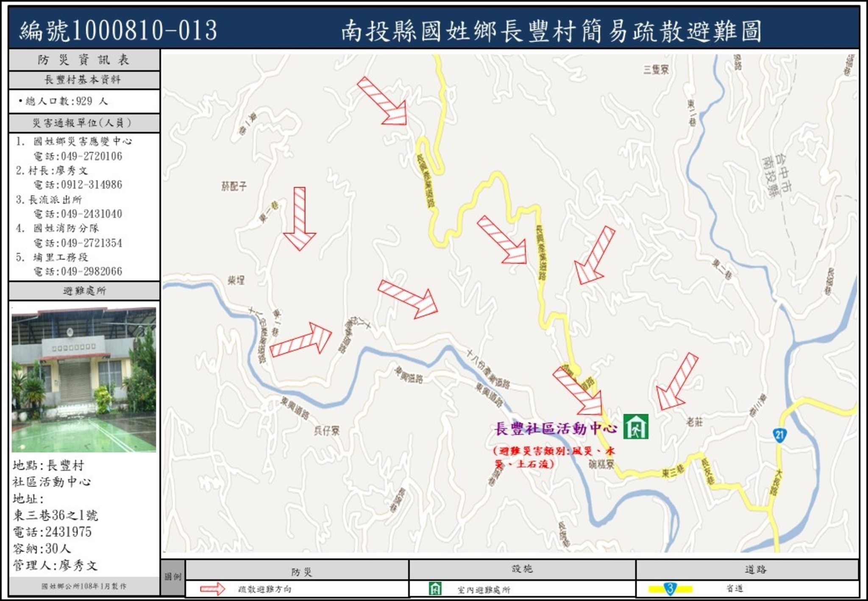This screenshot has height=601, width=868.
Task: Click the 避難處所 section header
Action: click(84, 291)
